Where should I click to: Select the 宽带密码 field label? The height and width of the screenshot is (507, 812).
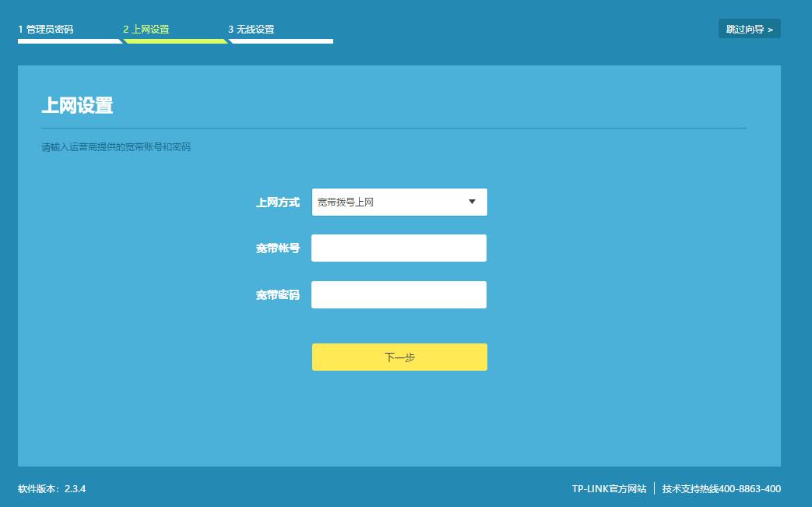pyautogui.click(x=278, y=294)
